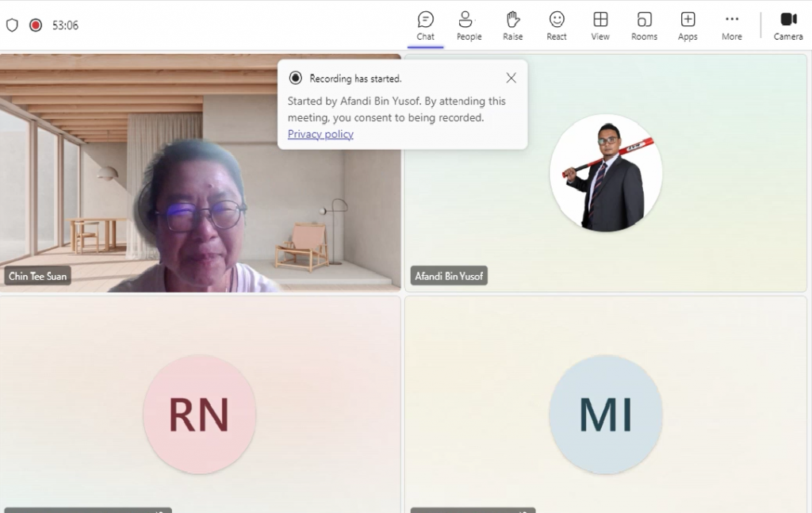Open the Apps panel
Screen dimensions: 812x513
click(x=687, y=25)
